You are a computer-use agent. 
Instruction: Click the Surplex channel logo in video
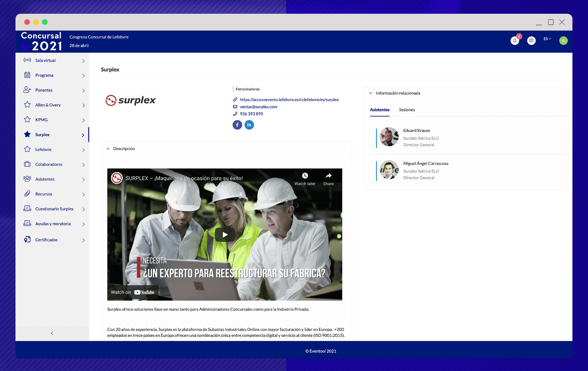click(x=117, y=178)
